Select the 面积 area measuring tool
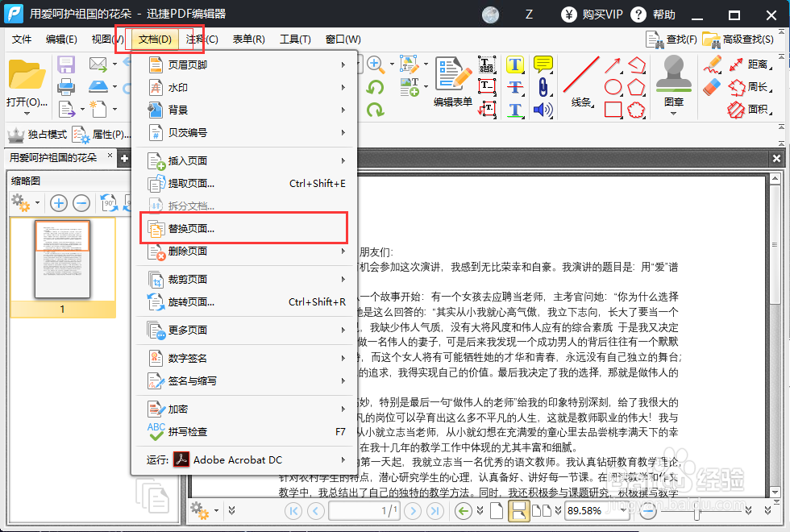790x532 pixels. (750, 110)
